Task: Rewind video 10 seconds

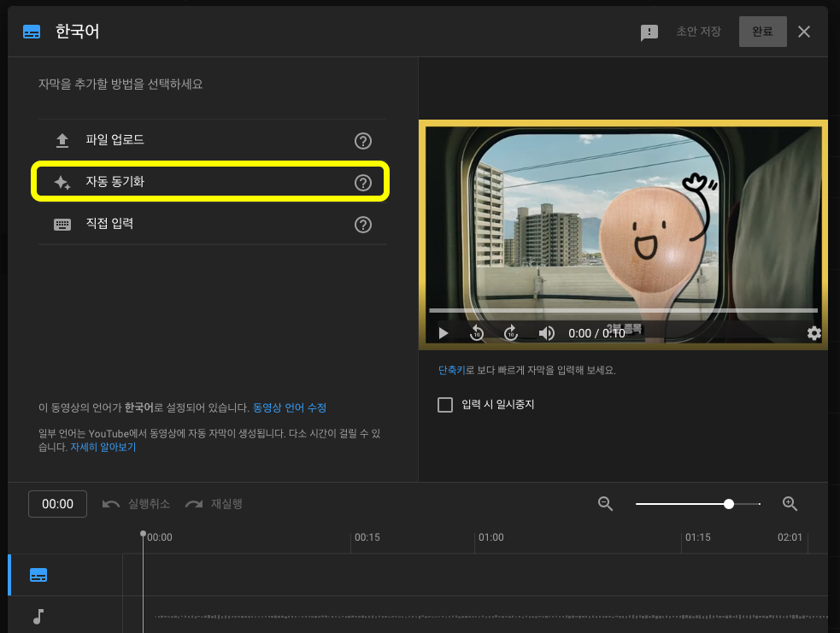Action: point(477,333)
